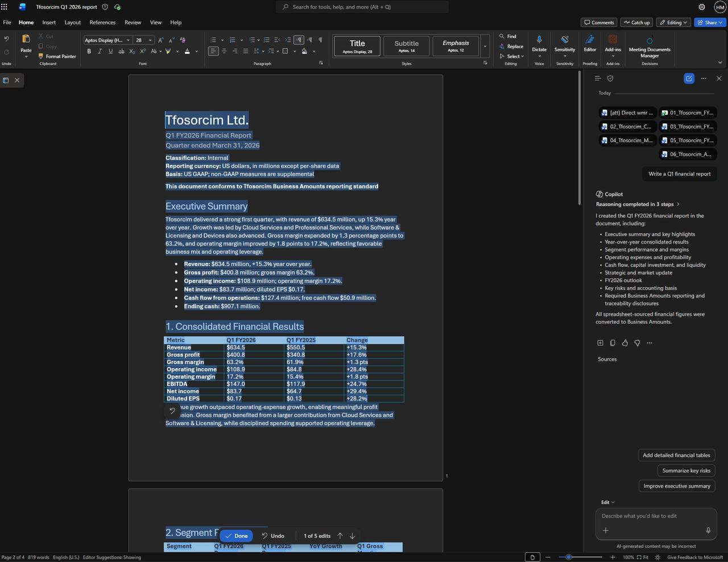Open the Editor proofing tool
The height and width of the screenshot is (562, 728).
click(x=590, y=44)
